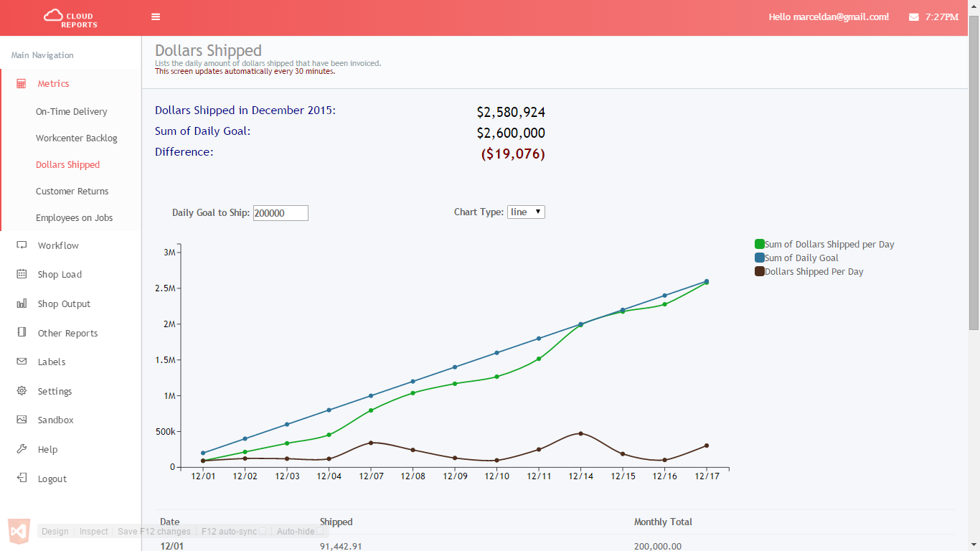Open Customer Returns report
This screenshot has width=980, height=551.
click(72, 192)
